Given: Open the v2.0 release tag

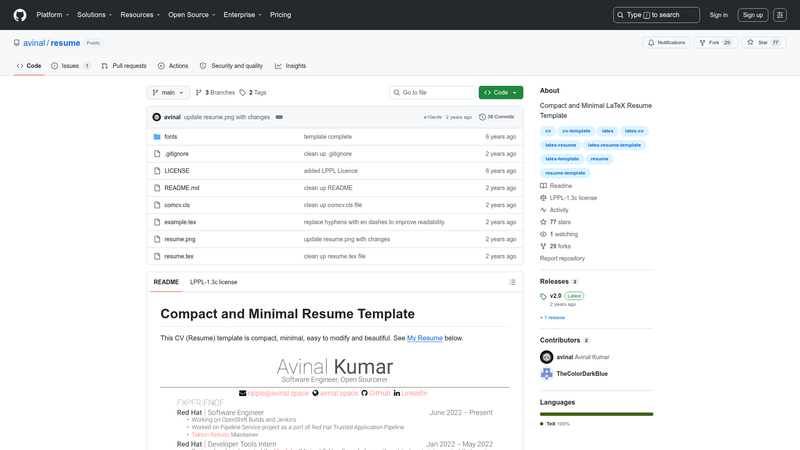Looking at the screenshot, I should [555, 296].
